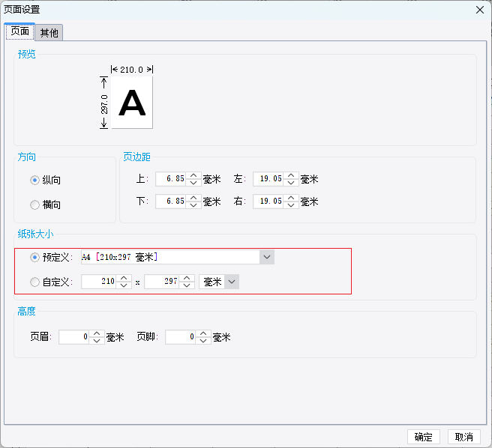Click the page preview thumbnail with letter A

132,103
